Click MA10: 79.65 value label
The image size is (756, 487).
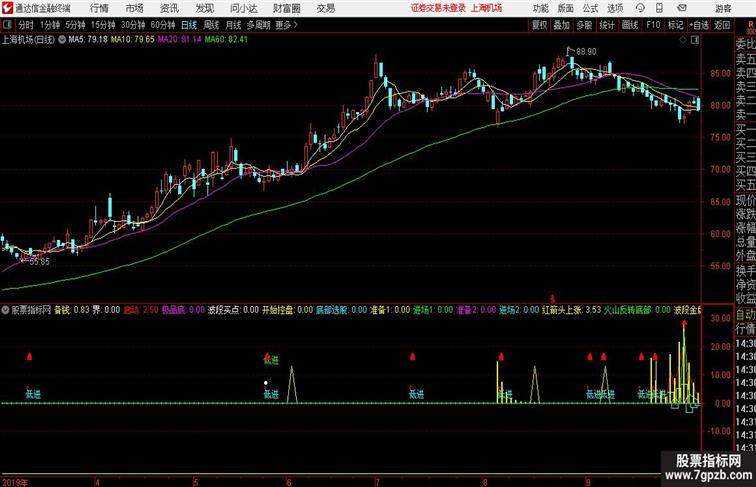[x=133, y=40]
